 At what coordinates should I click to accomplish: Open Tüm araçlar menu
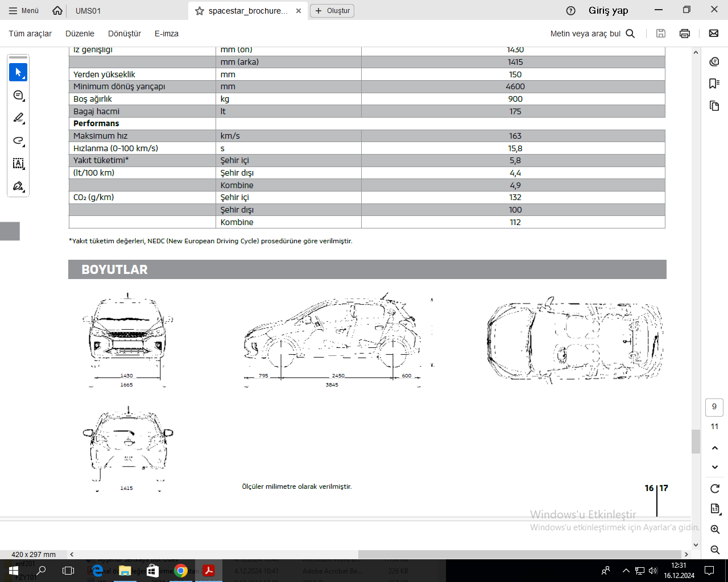pos(30,34)
